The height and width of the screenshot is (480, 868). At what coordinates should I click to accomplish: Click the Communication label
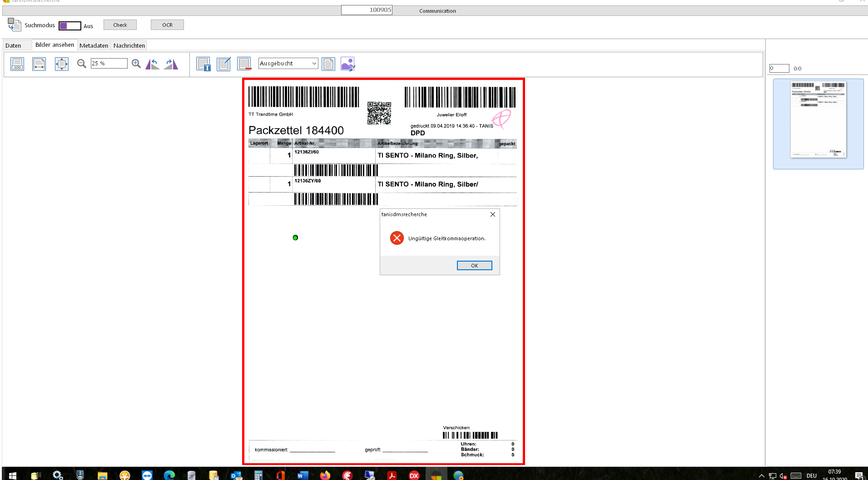(x=437, y=11)
